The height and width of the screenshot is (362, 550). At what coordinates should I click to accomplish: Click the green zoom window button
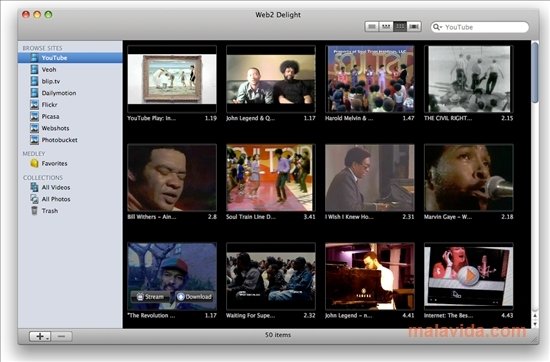click(x=48, y=14)
